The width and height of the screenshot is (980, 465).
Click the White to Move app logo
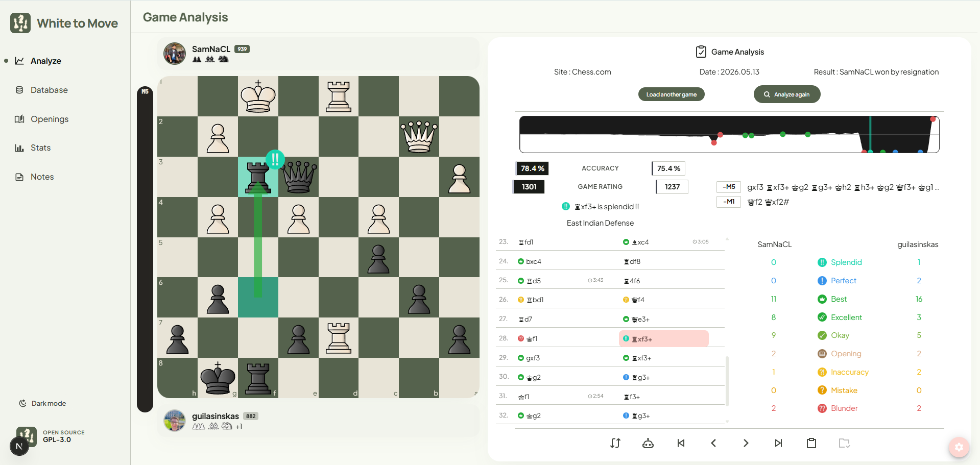(x=20, y=23)
